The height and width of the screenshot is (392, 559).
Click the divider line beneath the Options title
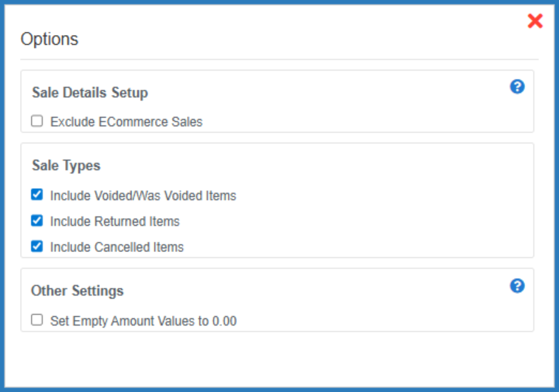278,59
